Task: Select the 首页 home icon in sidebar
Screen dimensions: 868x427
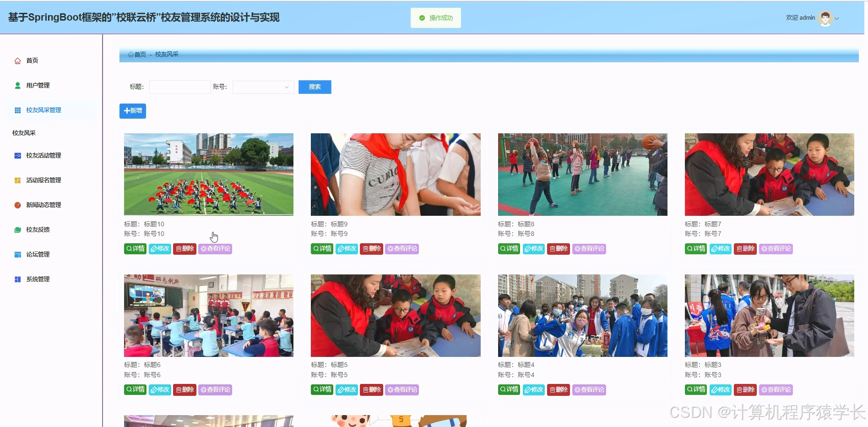Action: [17, 60]
